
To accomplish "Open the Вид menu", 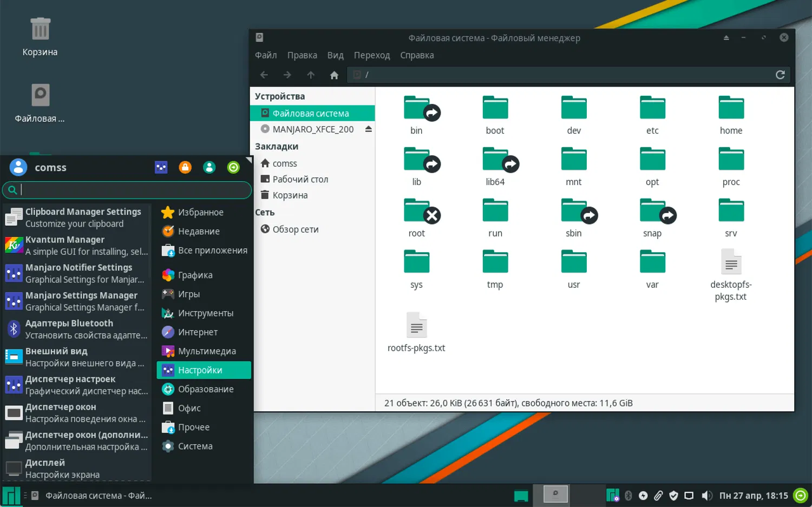I will click(x=335, y=55).
